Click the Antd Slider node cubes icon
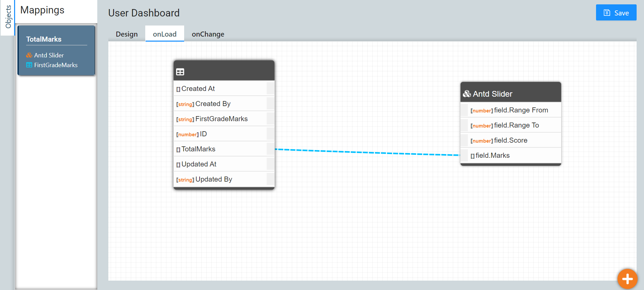This screenshot has height=290, width=644. click(x=467, y=94)
